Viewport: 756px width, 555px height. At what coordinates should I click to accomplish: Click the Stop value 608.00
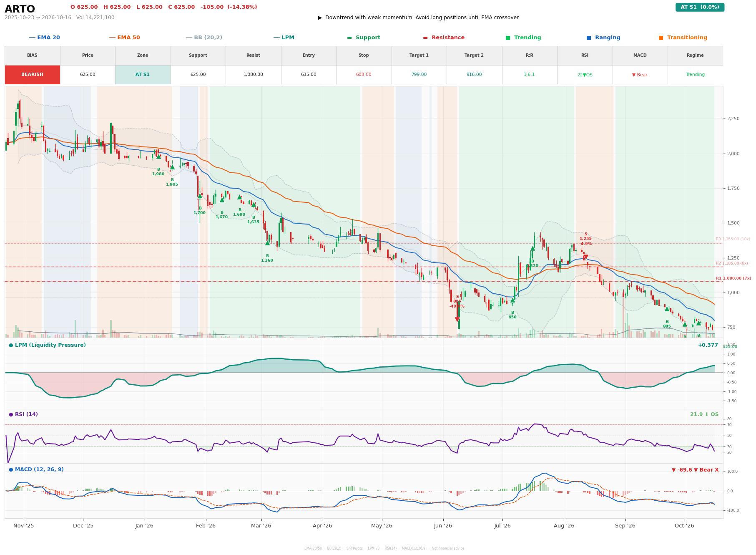click(364, 75)
